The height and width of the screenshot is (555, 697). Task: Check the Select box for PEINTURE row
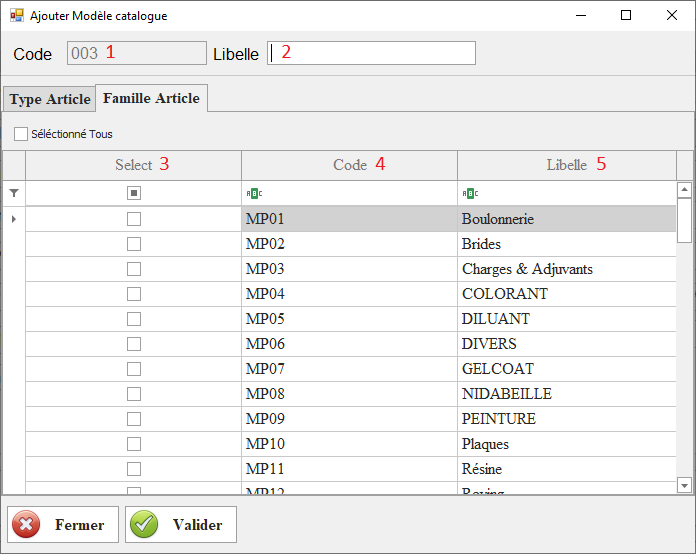point(134,419)
